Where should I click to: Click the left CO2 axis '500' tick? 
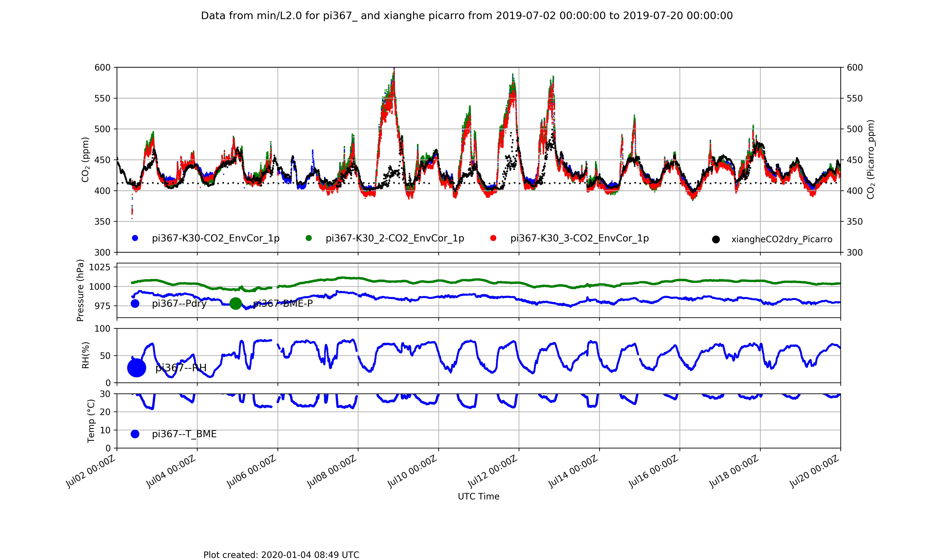[x=102, y=129]
